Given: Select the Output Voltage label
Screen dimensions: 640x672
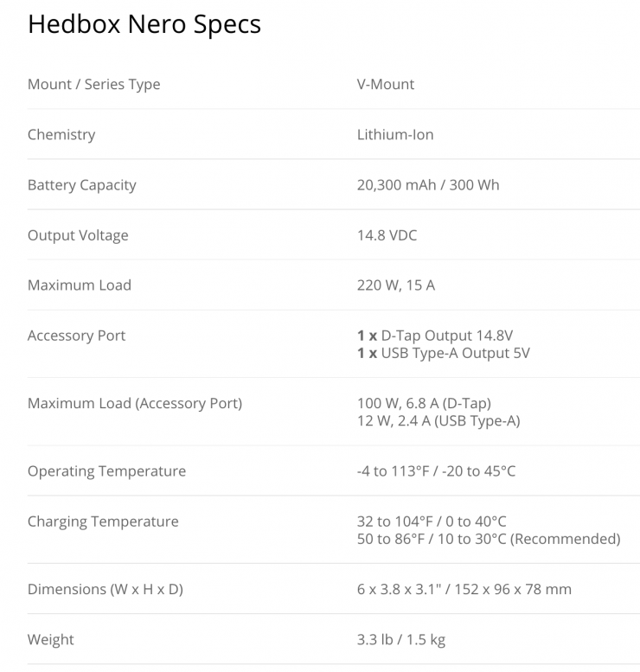Looking at the screenshot, I should 78,235.
